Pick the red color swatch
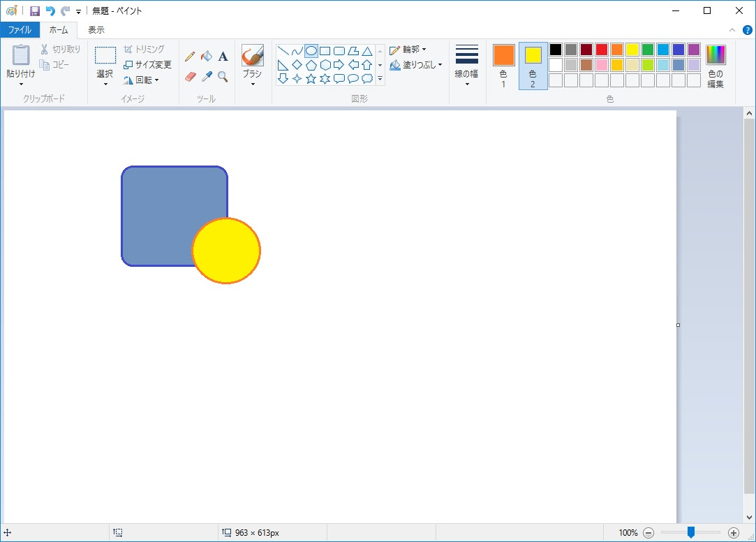 tap(602, 49)
